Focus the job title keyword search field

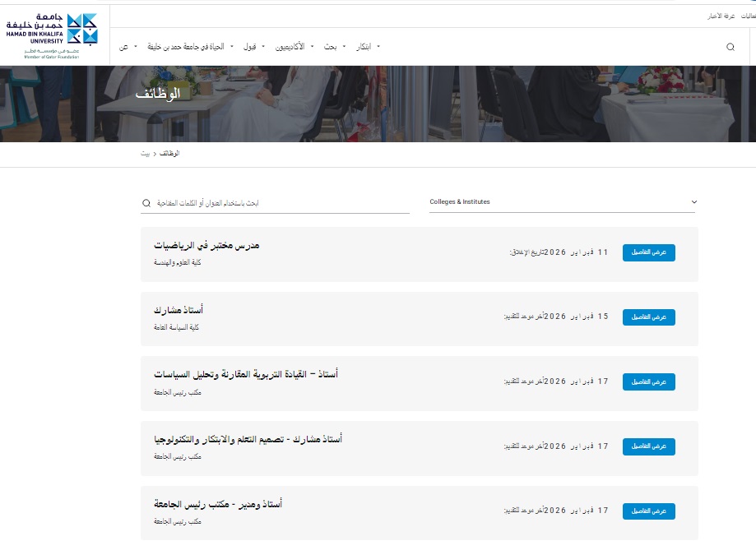(x=280, y=202)
